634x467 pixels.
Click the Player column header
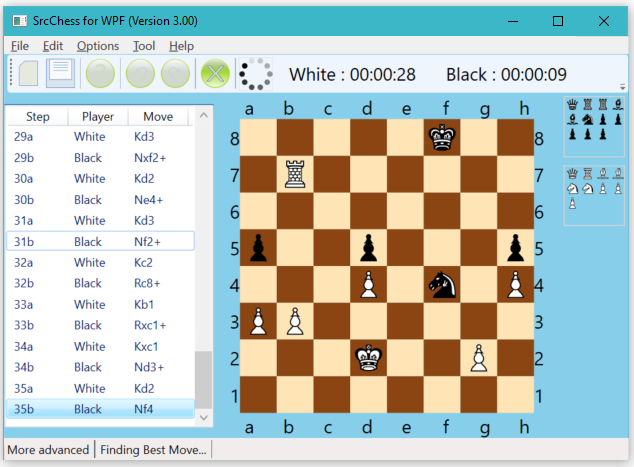pyautogui.click(x=98, y=116)
